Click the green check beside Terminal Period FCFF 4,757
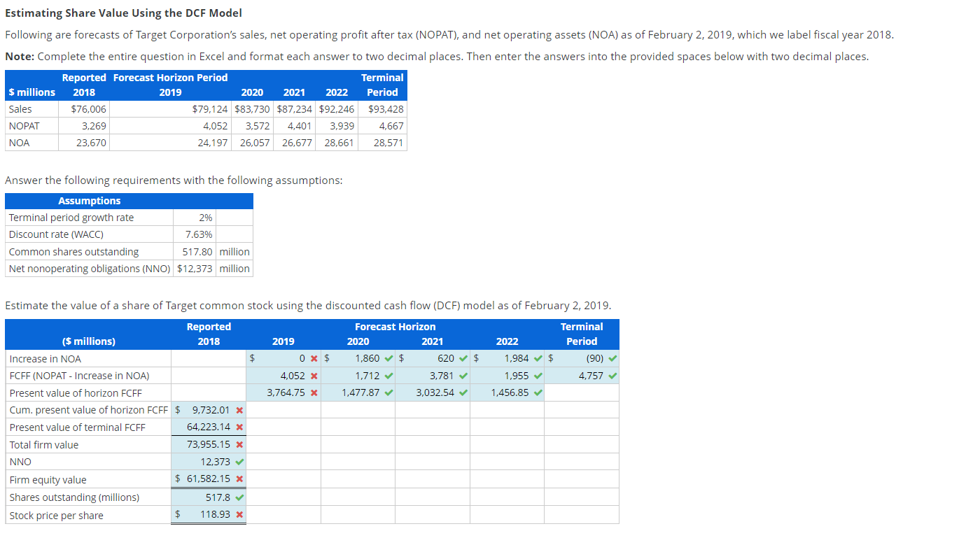 coord(613,375)
